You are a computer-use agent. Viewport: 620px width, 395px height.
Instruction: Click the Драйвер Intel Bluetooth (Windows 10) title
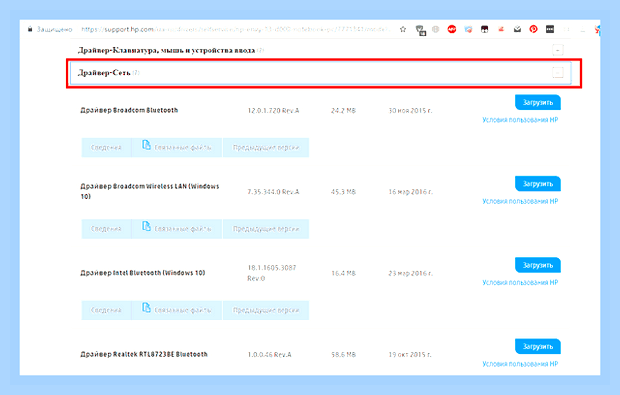tap(143, 273)
